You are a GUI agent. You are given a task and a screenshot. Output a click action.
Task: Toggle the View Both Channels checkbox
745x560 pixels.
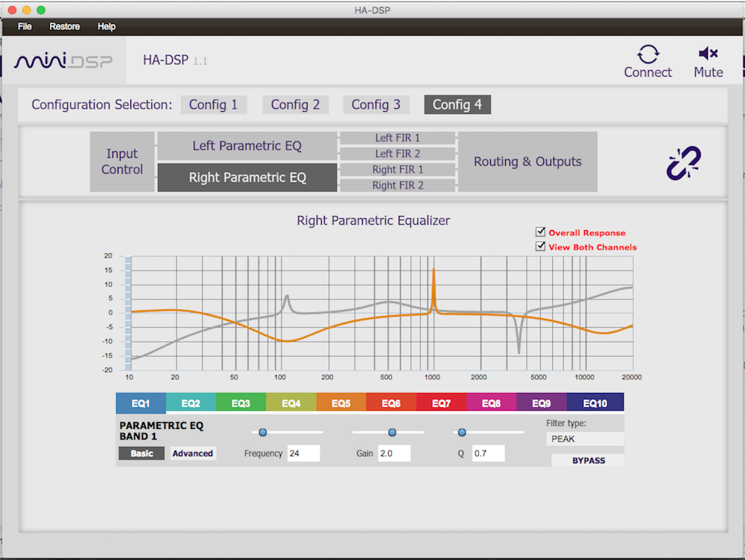tap(540, 246)
